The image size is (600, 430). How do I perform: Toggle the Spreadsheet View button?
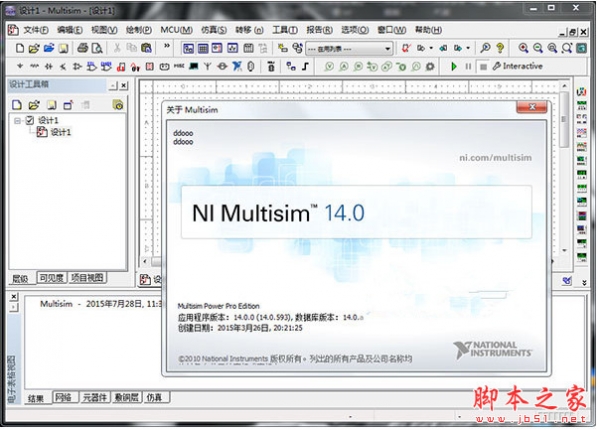(203, 48)
